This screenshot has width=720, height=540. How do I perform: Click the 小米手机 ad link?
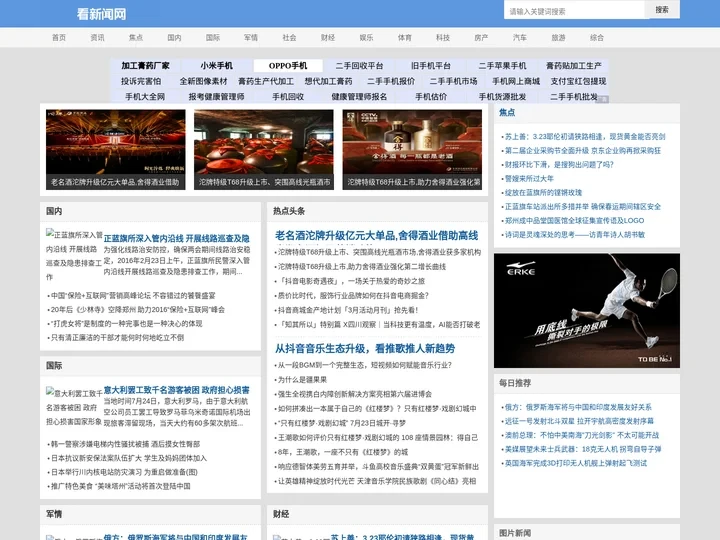pos(216,66)
